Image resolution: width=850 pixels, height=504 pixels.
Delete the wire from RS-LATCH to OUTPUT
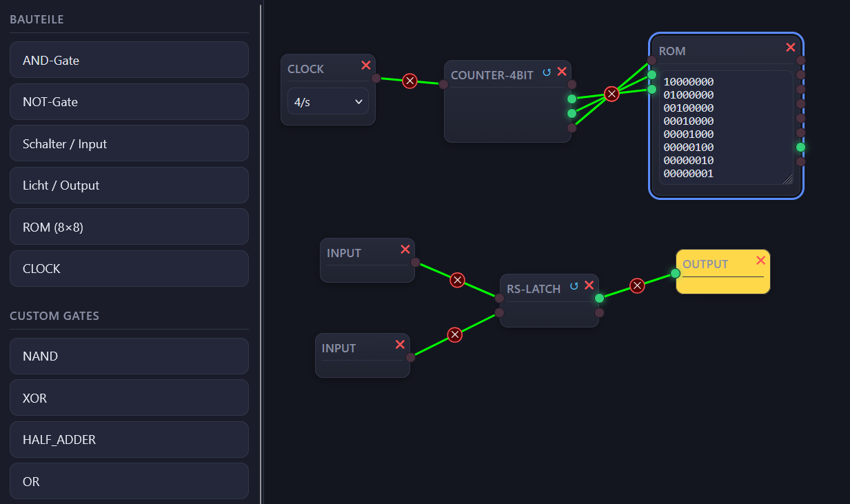pos(637,285)
